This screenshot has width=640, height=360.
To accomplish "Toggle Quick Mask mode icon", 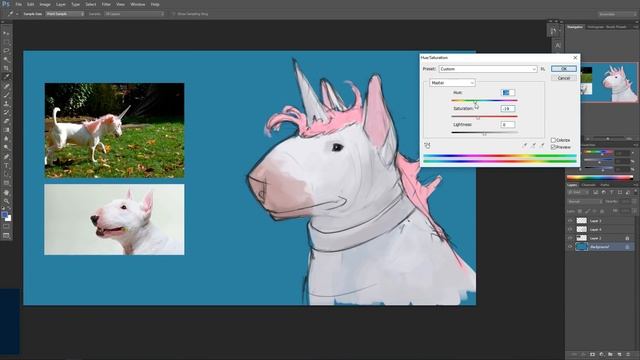I will pyautogui.click(x=6, y=227).
